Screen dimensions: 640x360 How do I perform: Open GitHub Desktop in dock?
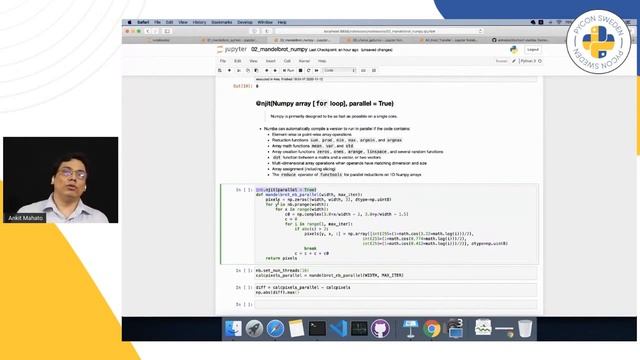click(x=380, y=329)
